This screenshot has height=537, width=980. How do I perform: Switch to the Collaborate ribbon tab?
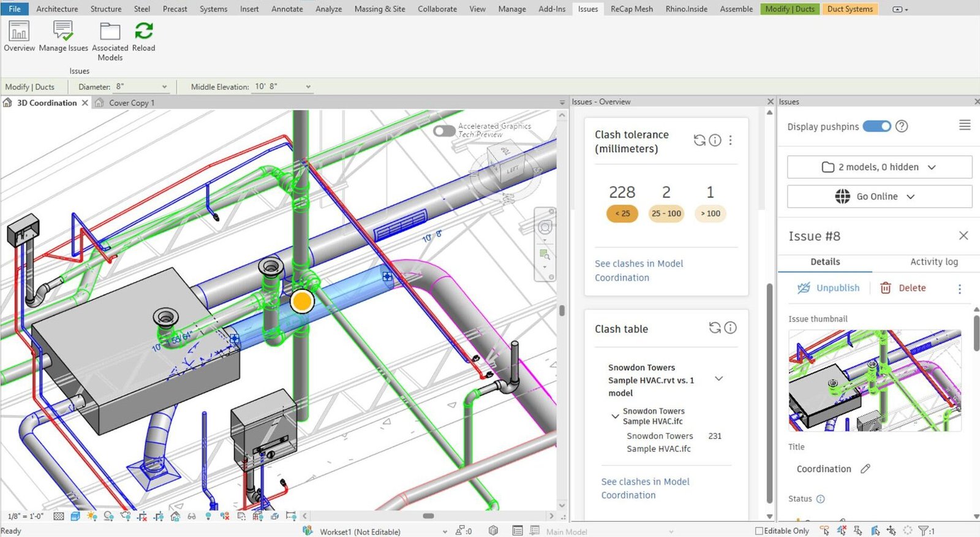pos(437,9)
